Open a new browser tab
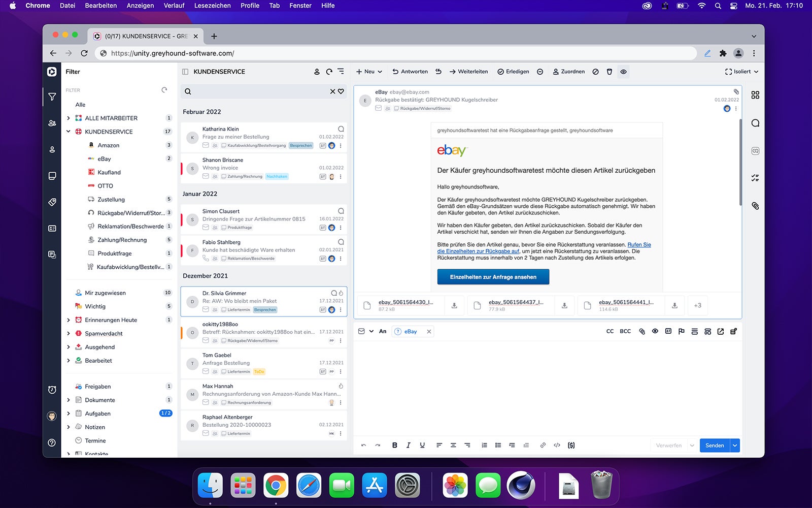The width and height of the screenshot is (812, 508). click(x=214, y=36)
